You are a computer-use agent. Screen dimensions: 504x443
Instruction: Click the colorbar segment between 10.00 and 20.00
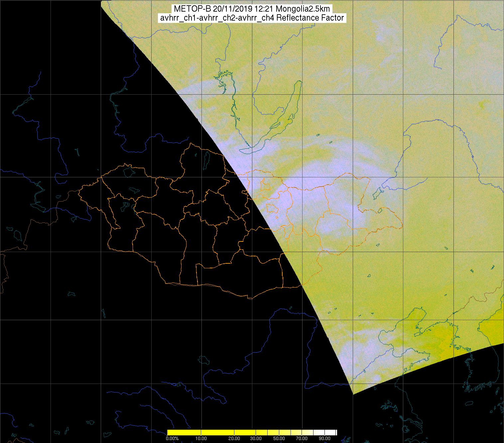point(217,432)
